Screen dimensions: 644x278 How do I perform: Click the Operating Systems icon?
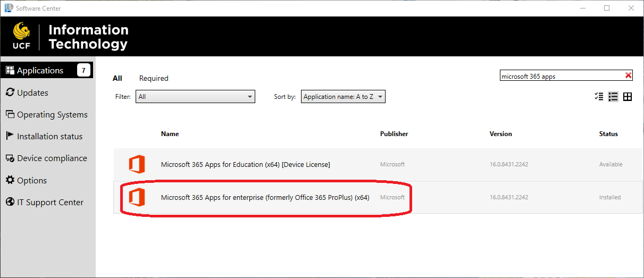click(x=10, y=114)
